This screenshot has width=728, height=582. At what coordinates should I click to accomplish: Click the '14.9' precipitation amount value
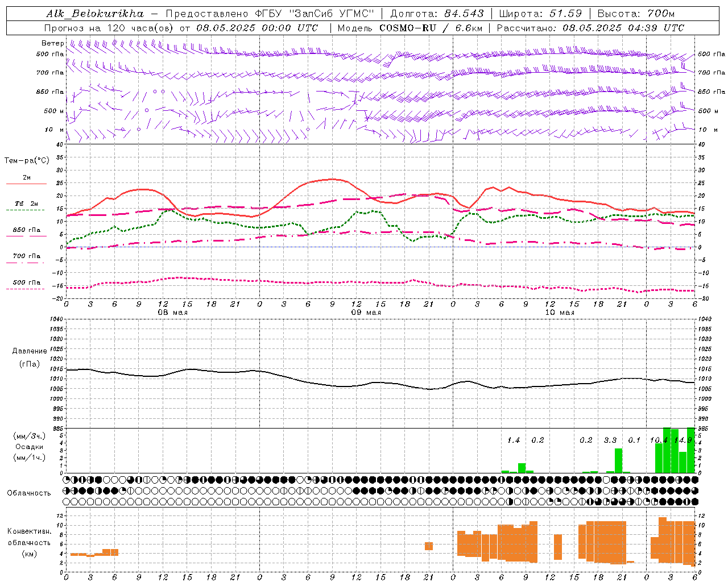682,440
